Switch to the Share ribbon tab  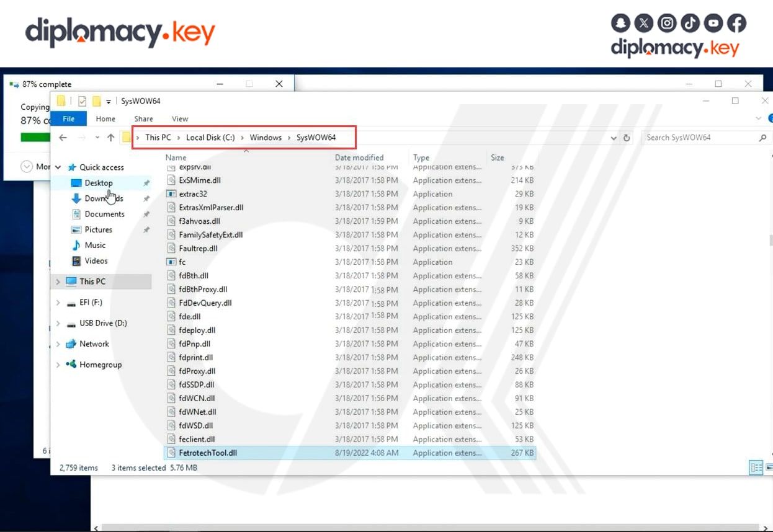[143, 118]
